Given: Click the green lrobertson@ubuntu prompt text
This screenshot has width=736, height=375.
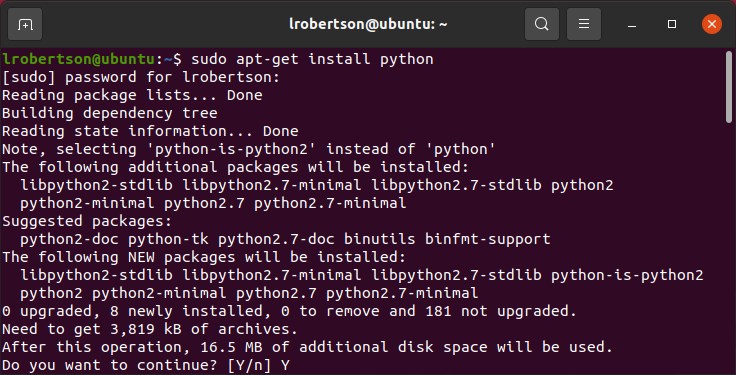Looking at the screenshot, I should (78, 59).
